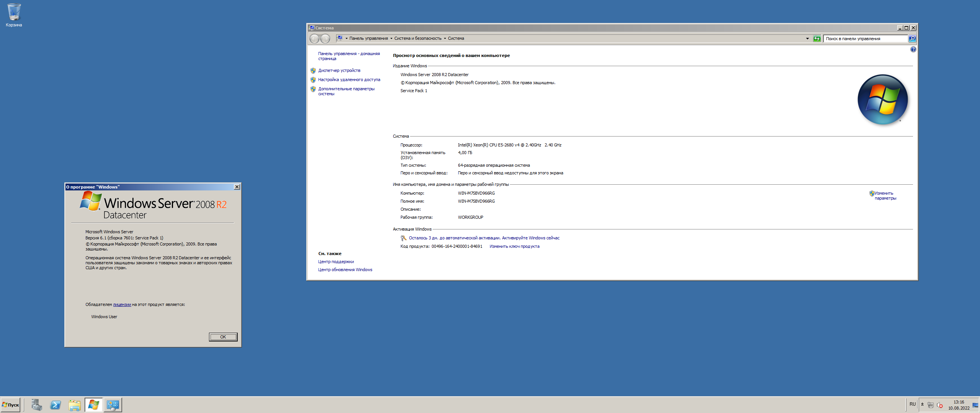Click Панель управления breadcrumb segment
This screenshot has height=413, width=980.
369,39
